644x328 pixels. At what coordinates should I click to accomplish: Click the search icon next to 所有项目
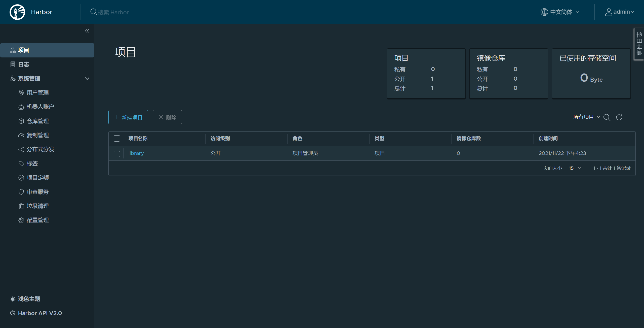point(607,117)
